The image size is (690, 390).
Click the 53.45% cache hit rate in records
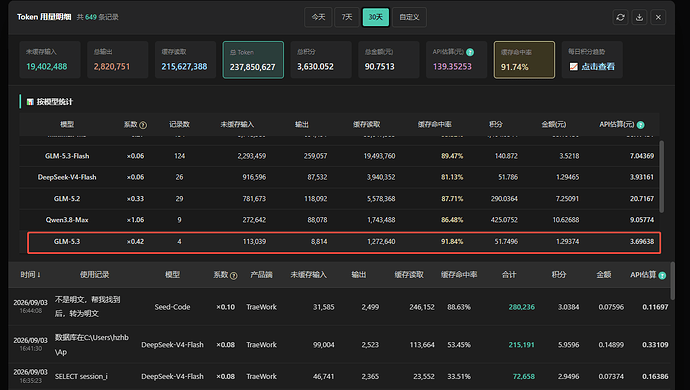pyautogui.click(x=459, y=345)
